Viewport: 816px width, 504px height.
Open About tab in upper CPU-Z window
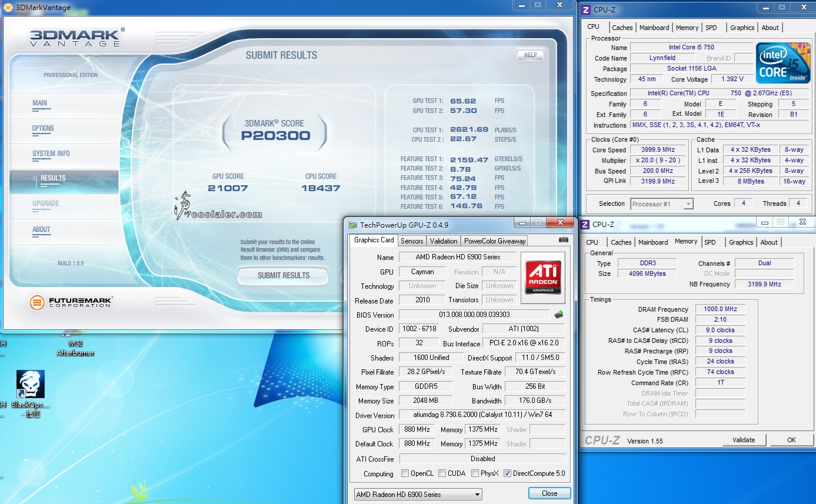[x=770, y=28]
